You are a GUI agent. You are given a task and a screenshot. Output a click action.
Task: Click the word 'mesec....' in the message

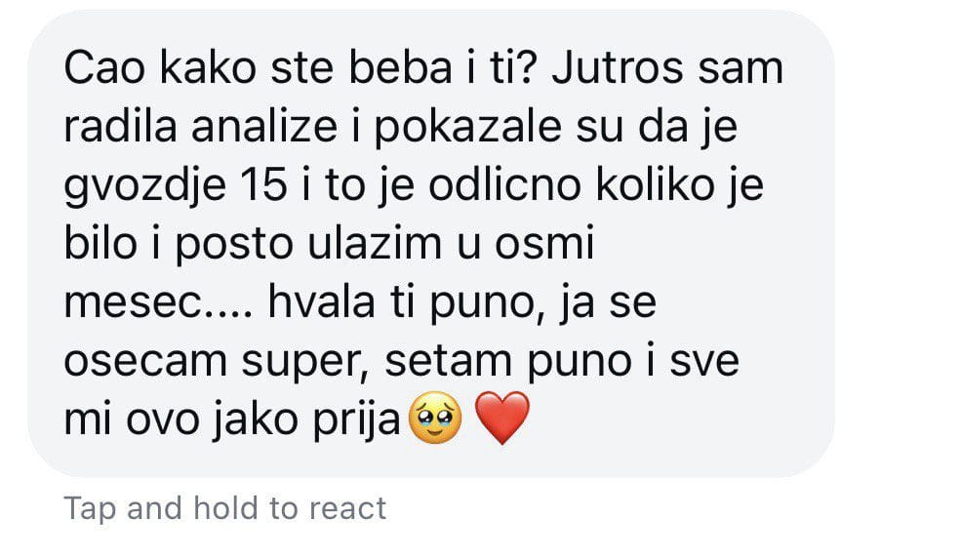coord(157,304)
